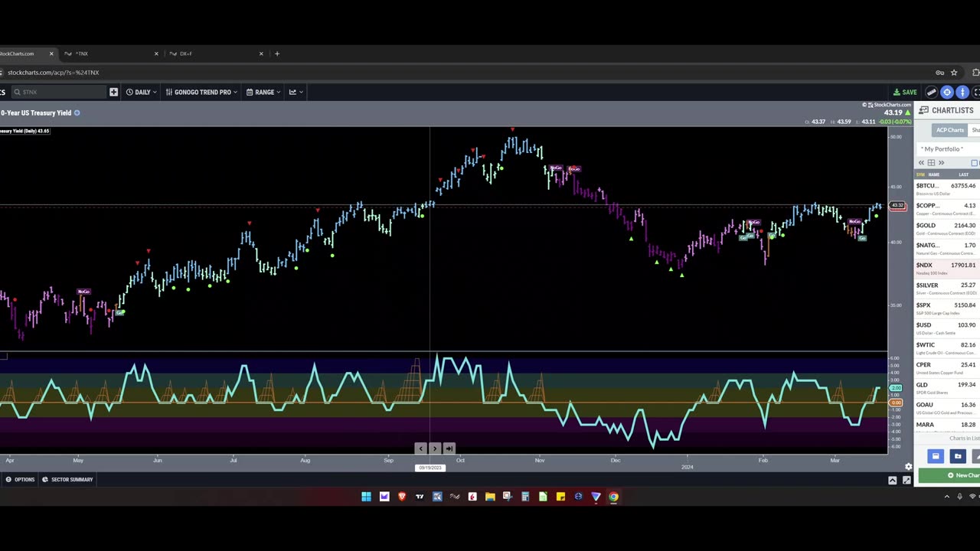Click the symbol search field showing $TNX
This screenshot has height=551, width=980.
(x=57, y=92)
